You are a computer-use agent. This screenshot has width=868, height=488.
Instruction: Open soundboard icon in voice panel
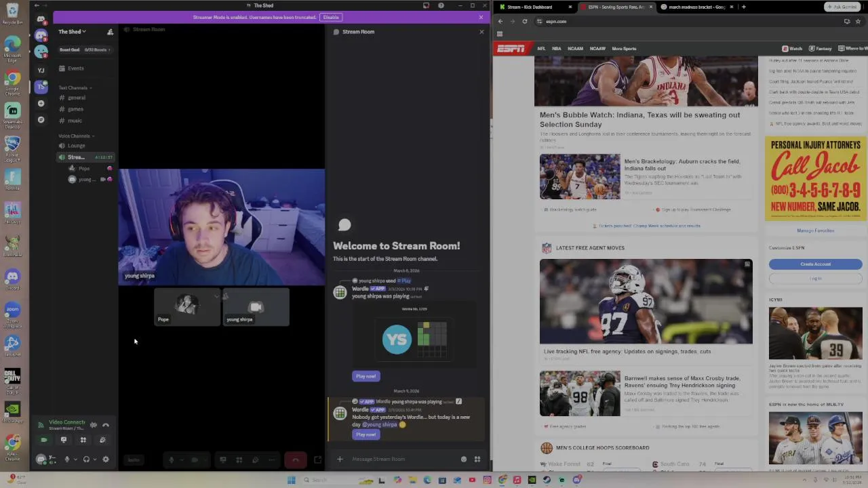click(102, 440)
